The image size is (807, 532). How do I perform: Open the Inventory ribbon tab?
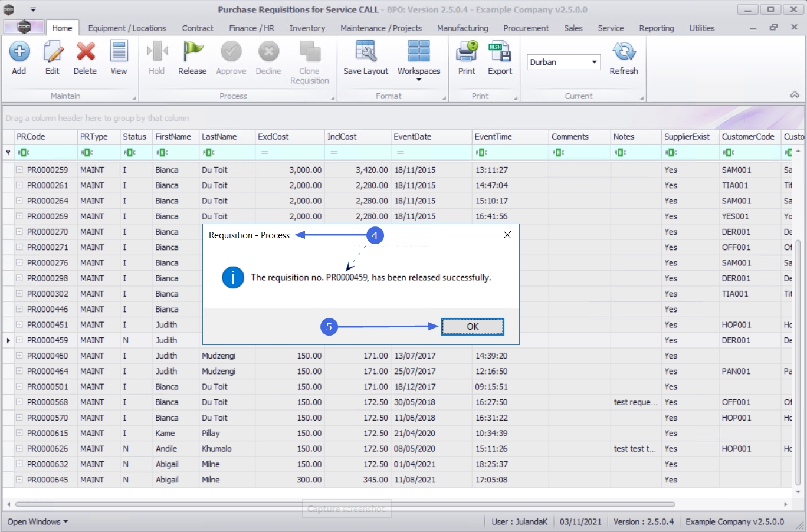307,28
